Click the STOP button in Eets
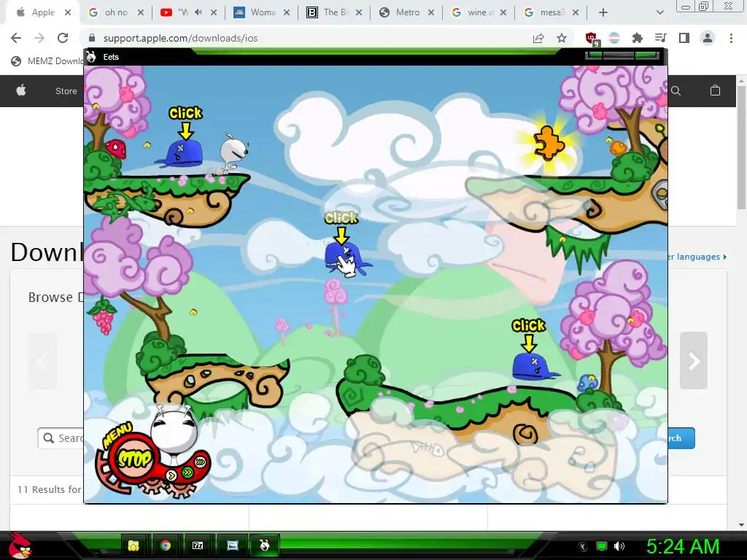Image resolution: width=747 pixels, height=560 pixels. 134,459
